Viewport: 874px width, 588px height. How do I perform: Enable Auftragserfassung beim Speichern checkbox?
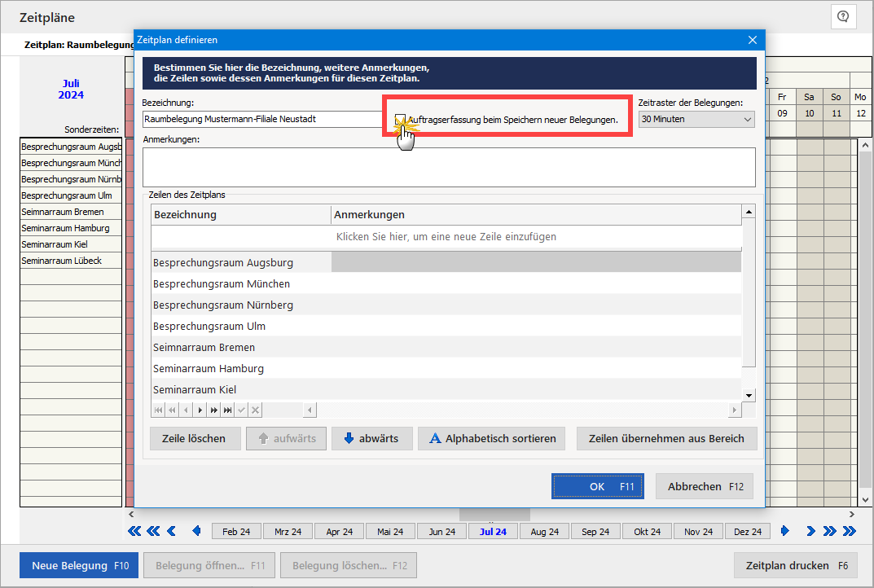(401, 120)
